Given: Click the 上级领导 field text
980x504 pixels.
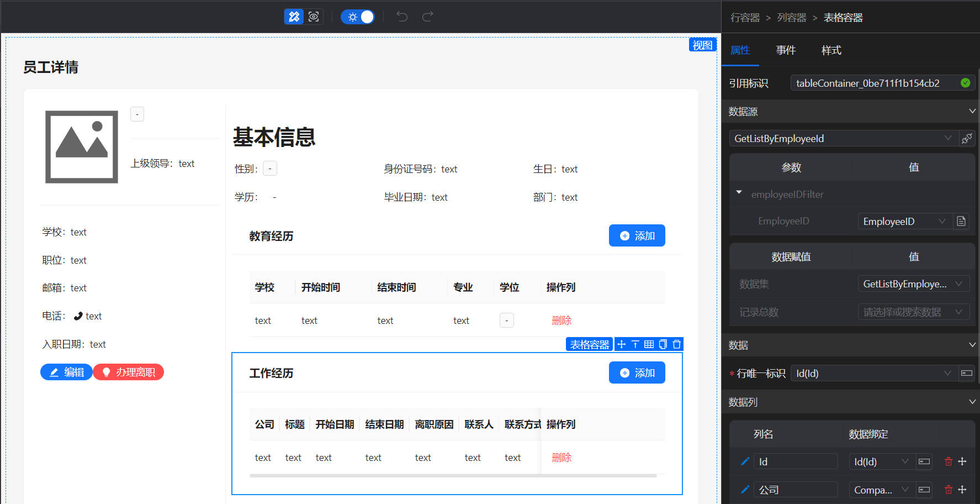Looking at the screenshot, I should [162, 164].
